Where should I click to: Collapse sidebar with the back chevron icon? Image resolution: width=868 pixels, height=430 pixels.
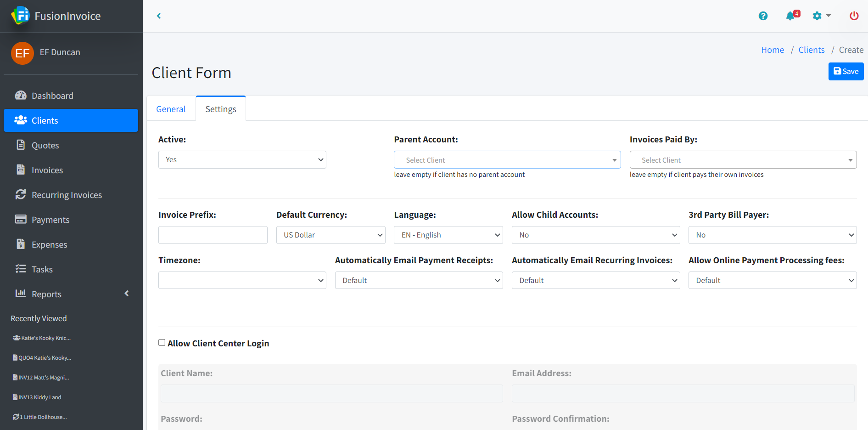click(159, 16)
